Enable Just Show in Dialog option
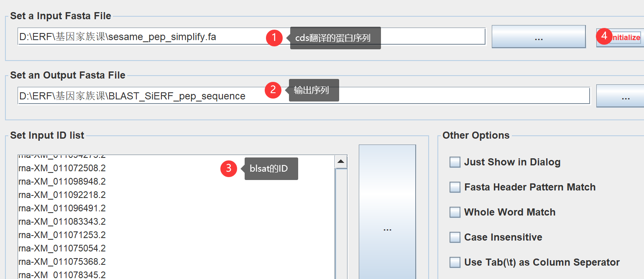Image resolution: width=644 pixels, height=279 pixels. tap(455, 162)
